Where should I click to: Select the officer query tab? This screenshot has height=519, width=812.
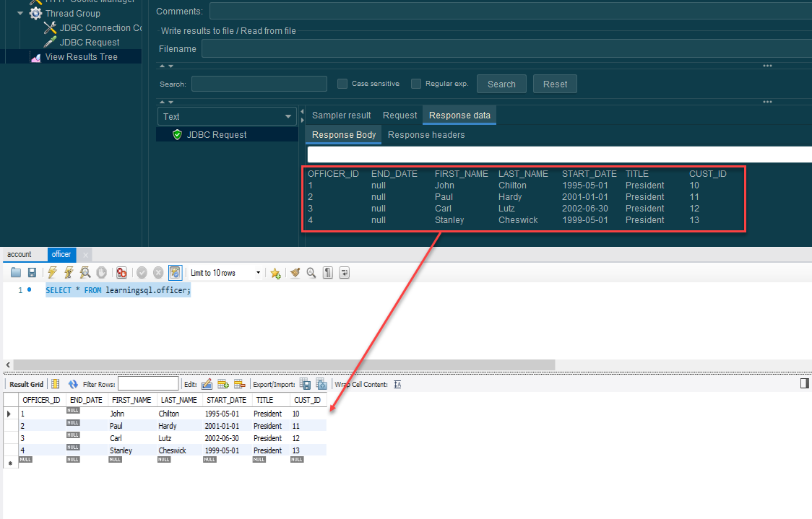click(61, 255)
